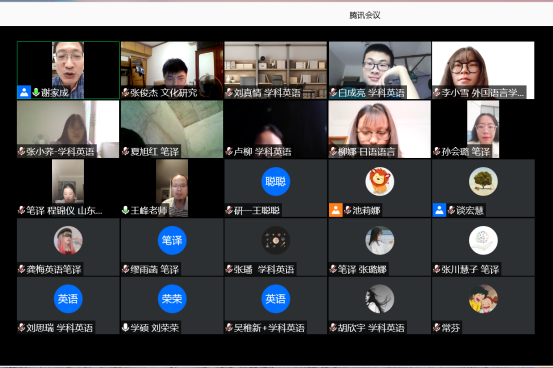This screenshot has height=368, width=553.
Task: Click the blue 笔译 avatar of 缪雨菡
Action: (x=172, y=240)
